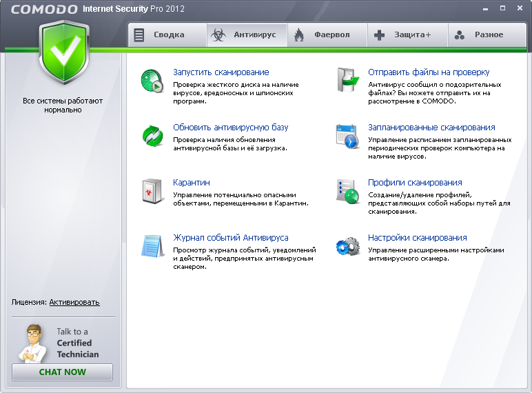Click the plus icon on the Защита+ tab
This screenshot has height=393, width=532.
coord(379,35)
